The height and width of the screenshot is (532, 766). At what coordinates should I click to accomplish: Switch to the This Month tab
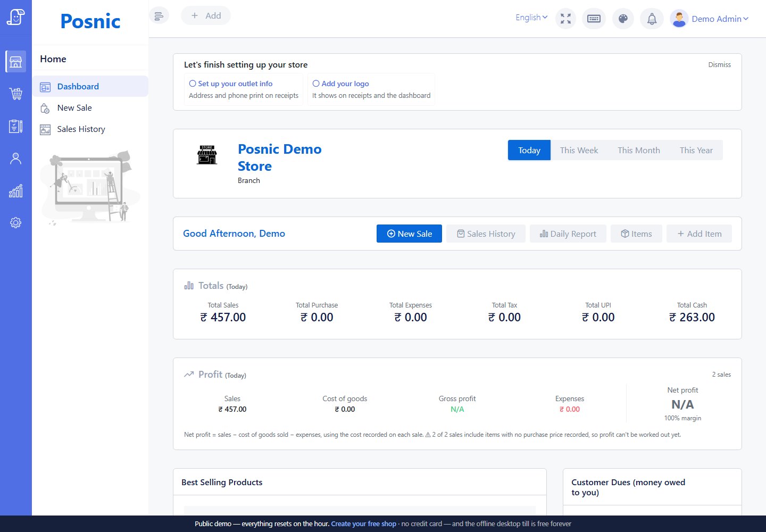click(639, 150)
